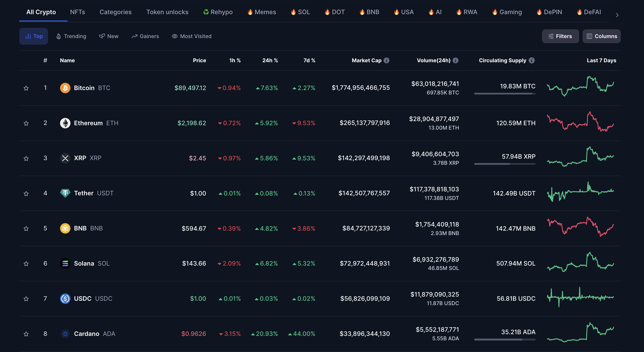Sort table by 1h % column
Screen dimensions: 644x352
point(235,60)
